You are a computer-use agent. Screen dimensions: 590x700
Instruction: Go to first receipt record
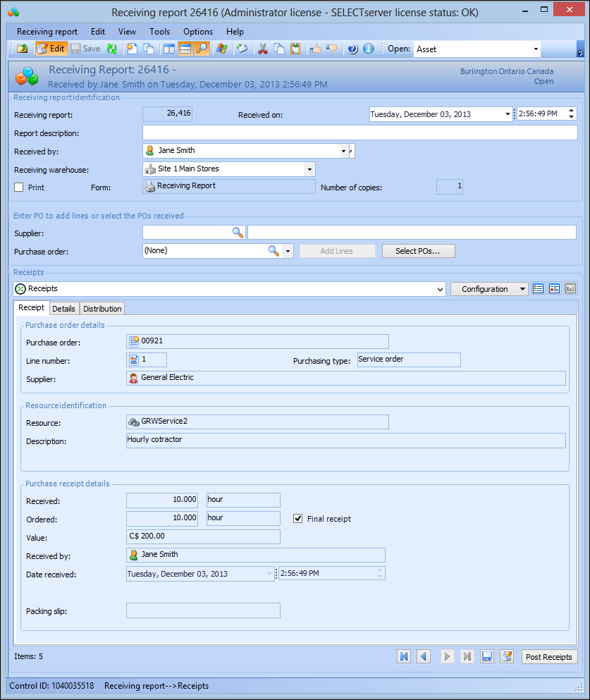(x=404, y=656)
